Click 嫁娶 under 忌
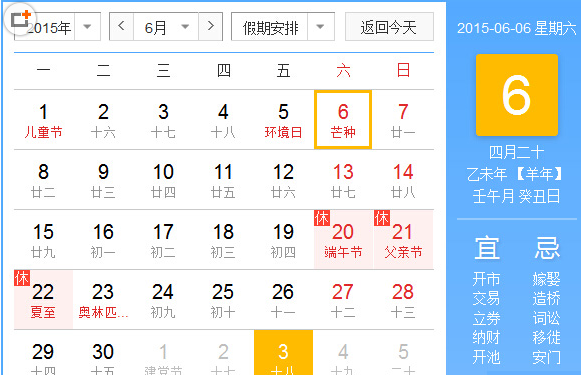582x375 pixels. point(546,279)
